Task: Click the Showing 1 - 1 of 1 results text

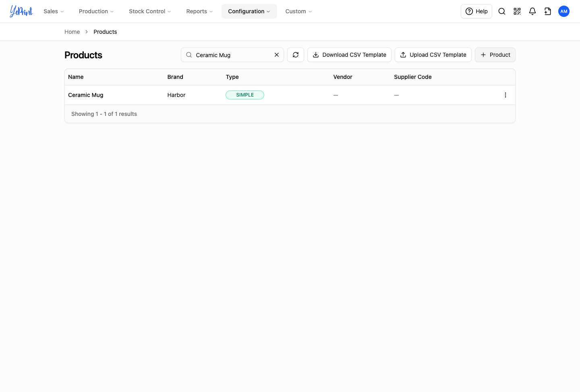Action: (x=104, y=114)
